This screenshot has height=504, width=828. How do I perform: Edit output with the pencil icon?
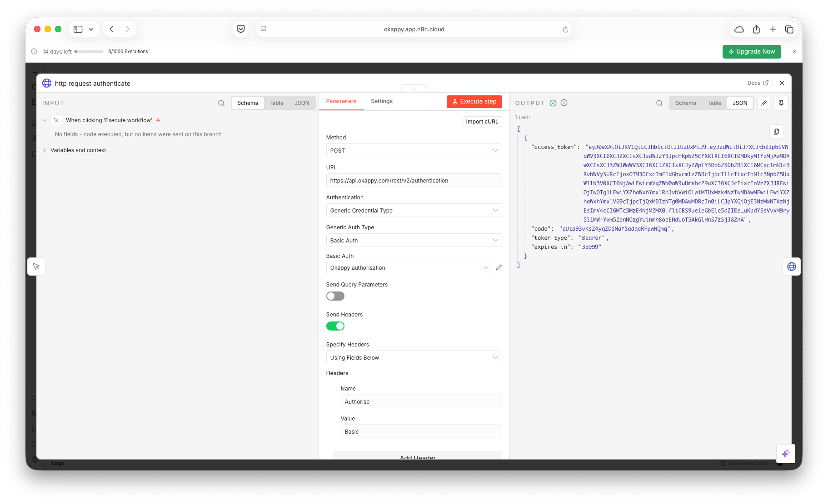tap(764, 103)
